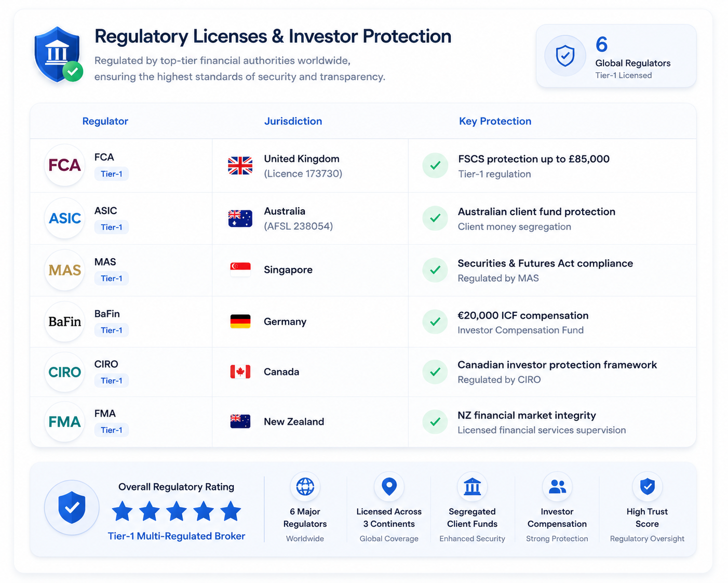Click the green check beside FSCS protection

click(435, 166)
